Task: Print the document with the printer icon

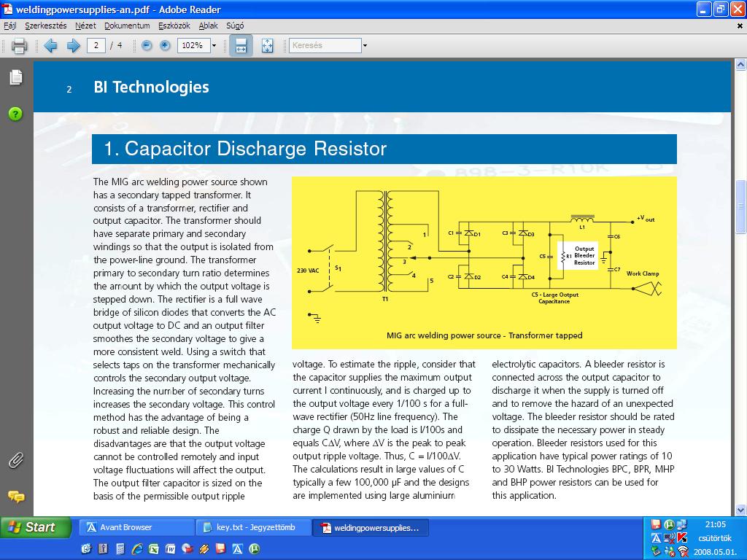Action: click(19, 46)
